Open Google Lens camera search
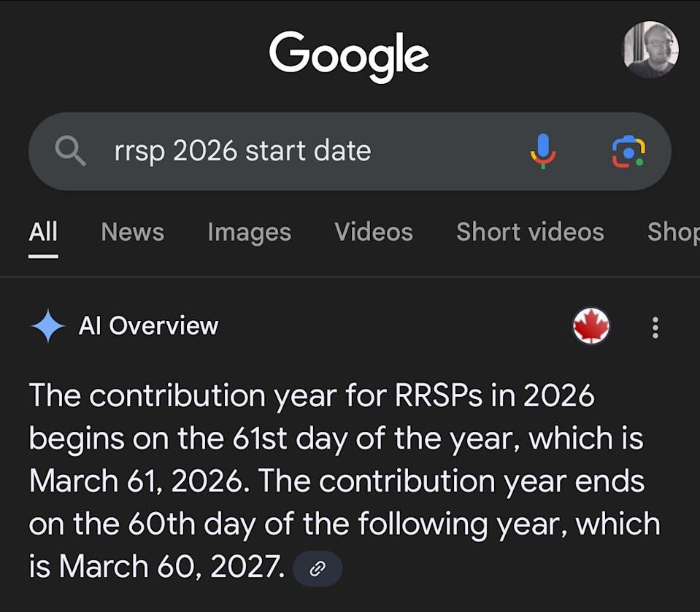Viewport: 700px width, 612px height. tap(628, 151)
